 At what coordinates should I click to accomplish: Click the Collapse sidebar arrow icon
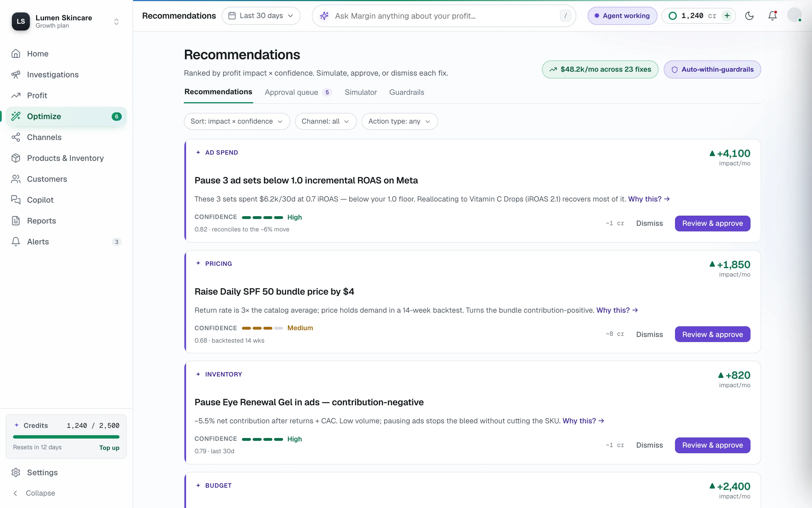15,493
